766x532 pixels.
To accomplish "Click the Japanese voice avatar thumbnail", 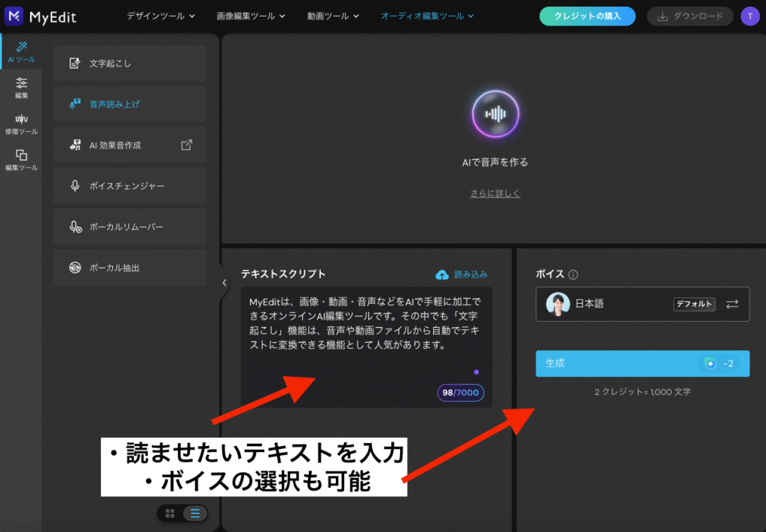I will 558,304.
